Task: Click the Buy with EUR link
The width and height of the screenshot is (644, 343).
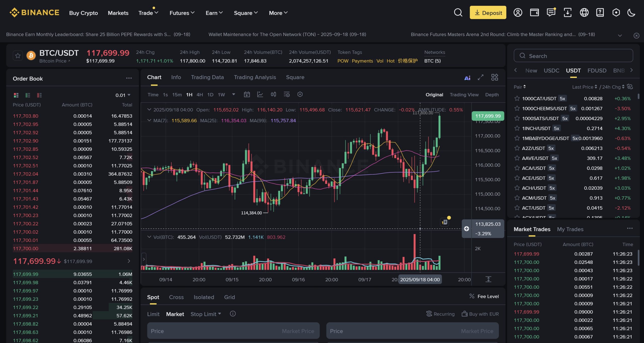Action: pos(480,314)
